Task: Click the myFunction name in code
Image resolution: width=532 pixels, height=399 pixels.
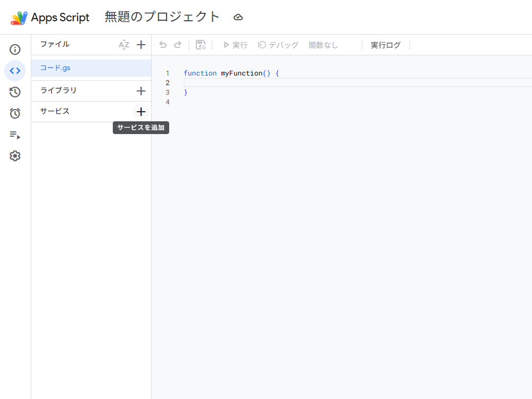Action: 242,73
